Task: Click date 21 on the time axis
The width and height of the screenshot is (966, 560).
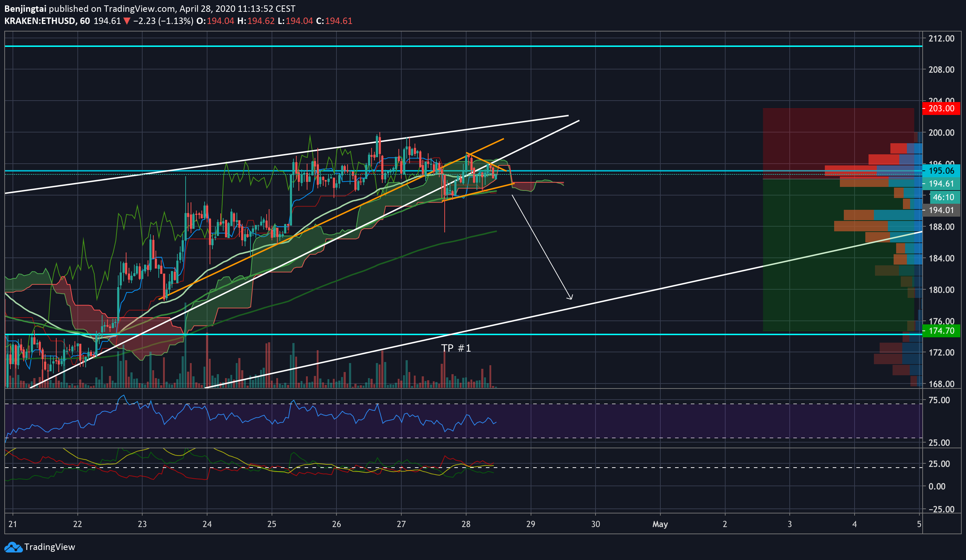Action: [x=13, y=524]
